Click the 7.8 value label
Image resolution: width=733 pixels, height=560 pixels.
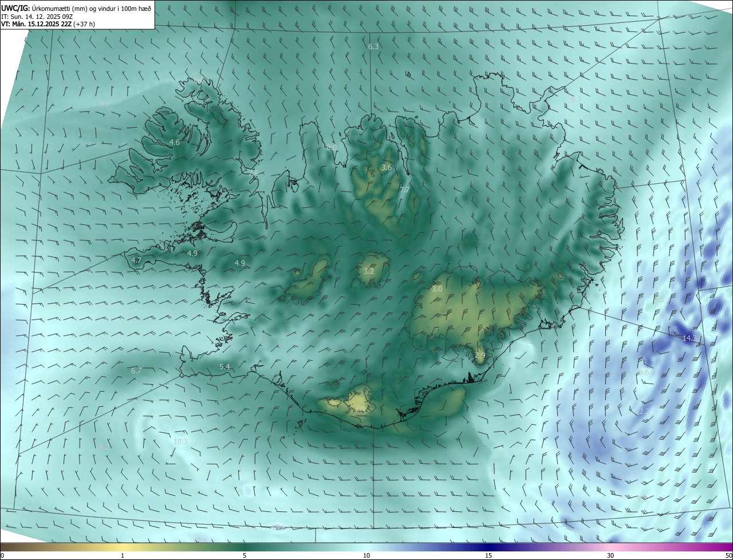pyautogui.click(x=254, y=172)
